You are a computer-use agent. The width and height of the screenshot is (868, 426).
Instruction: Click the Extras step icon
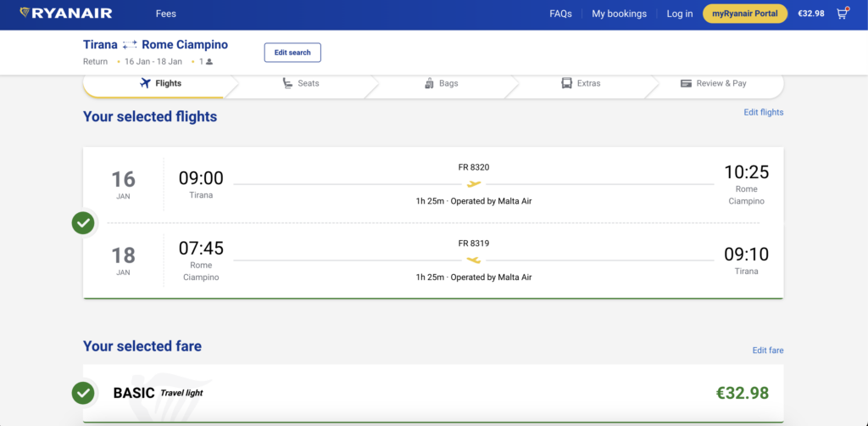pyautogui.click(x=566, y=83)
